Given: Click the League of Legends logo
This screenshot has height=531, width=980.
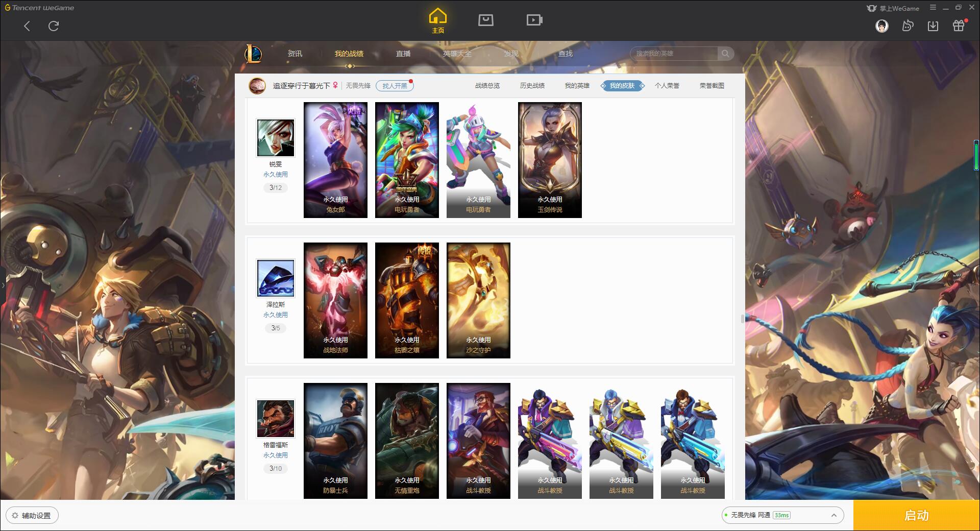Looking at the screenshot, I should tap(253, 54).
